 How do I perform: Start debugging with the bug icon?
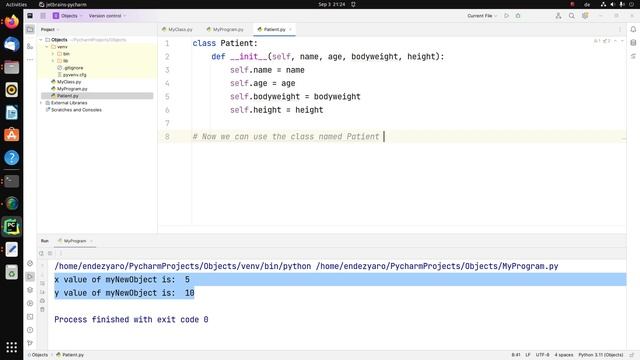point(518,16)
